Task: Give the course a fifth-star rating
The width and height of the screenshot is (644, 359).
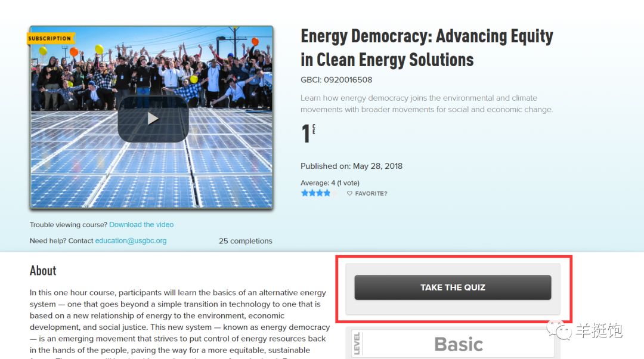Action: click(x=335, y=193)
